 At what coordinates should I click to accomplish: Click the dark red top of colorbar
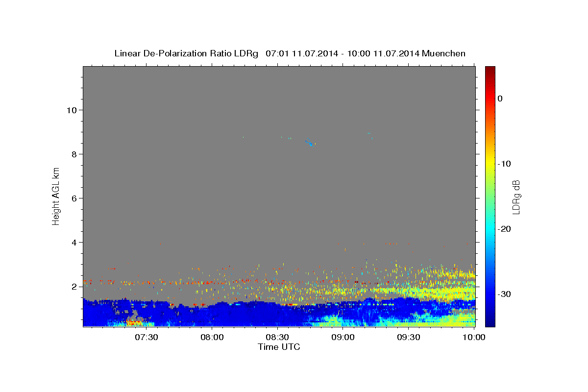click(x=490, y=70)
